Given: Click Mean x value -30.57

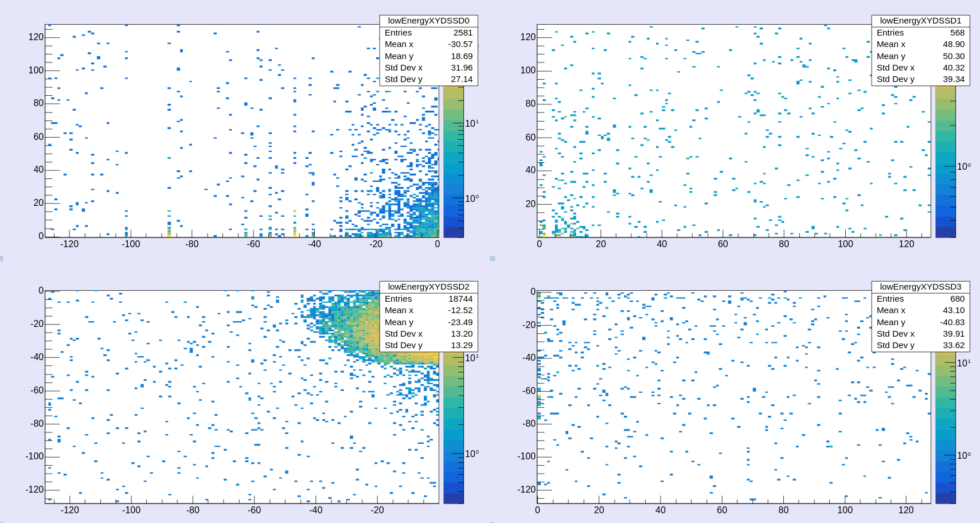Looking at the screenshot, I should [x=460, y=44].
